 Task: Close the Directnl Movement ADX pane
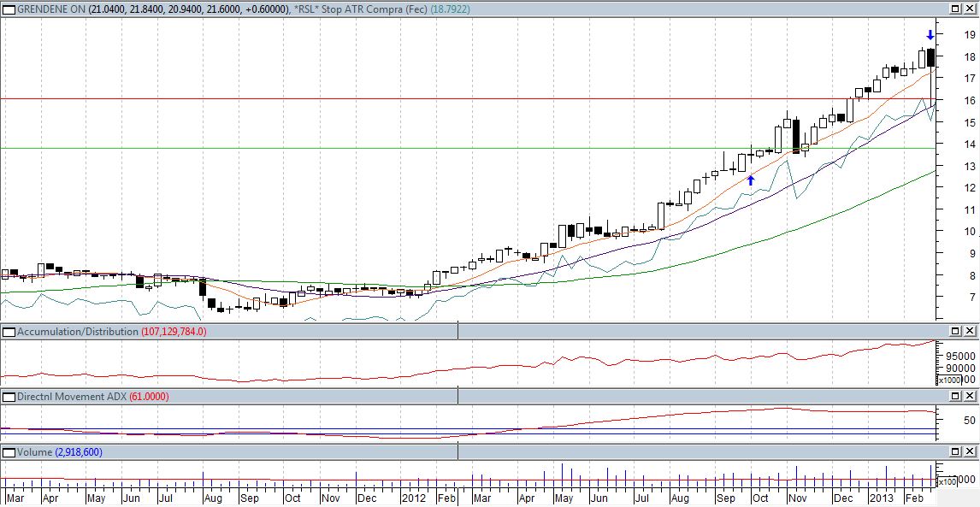pyautogui.click(x=970, y=397)
